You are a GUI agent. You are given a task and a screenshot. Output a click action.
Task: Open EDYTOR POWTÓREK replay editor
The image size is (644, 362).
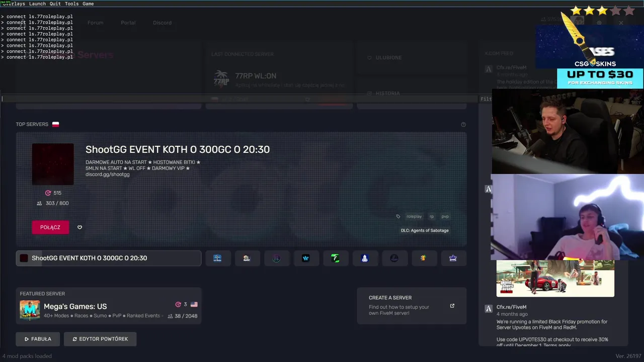point(100,339)
